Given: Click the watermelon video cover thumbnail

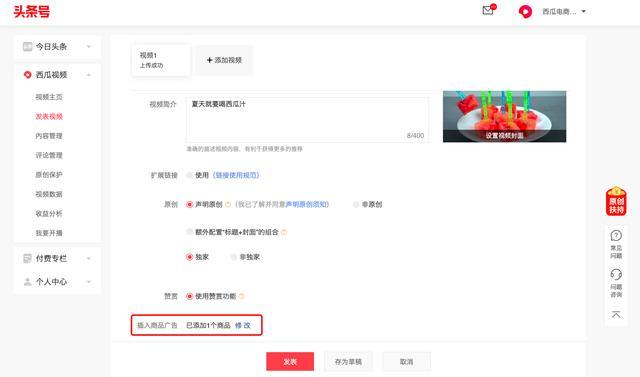Looking at the screenshot, I should (504, 116).
